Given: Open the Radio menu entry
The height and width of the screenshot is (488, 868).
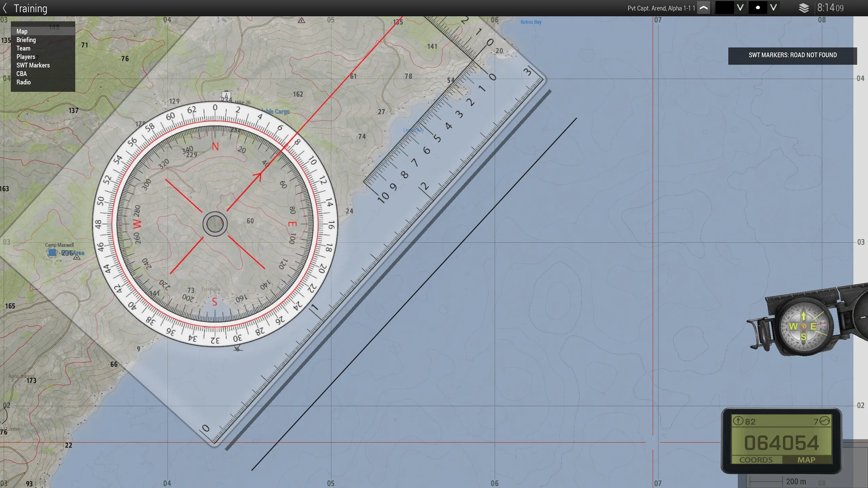Looking at the screenshot, I should (x=43, y=82).
